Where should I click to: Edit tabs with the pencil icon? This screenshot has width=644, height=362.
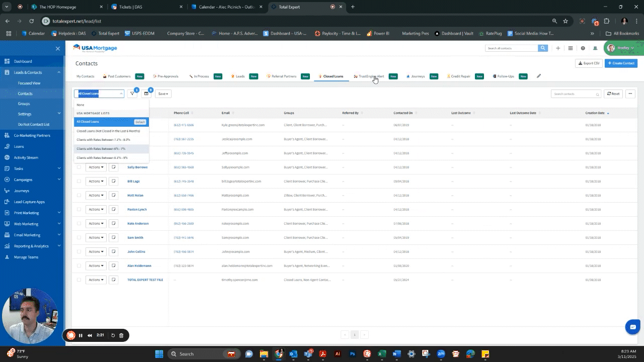tap(539, 76)
